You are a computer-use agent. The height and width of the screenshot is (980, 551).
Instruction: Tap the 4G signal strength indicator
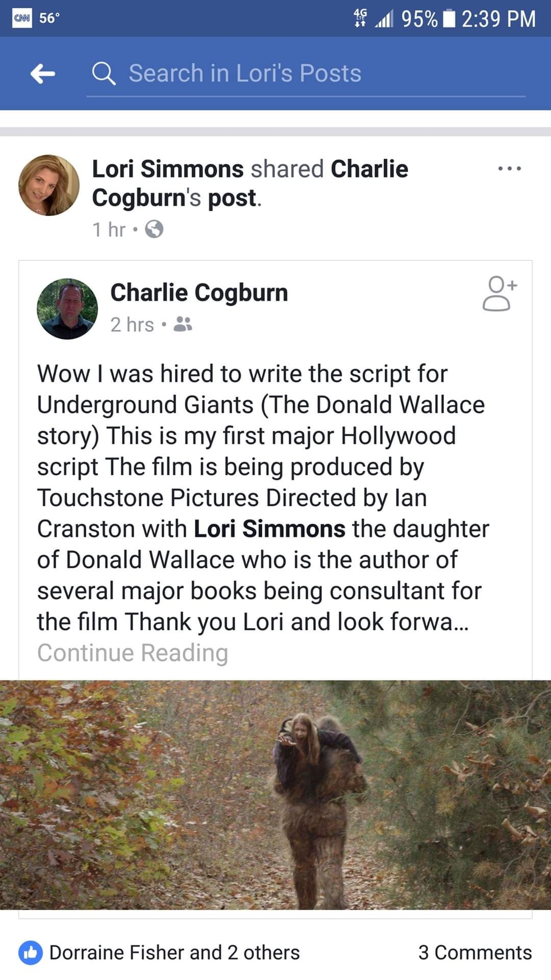(x=373, y=19)
